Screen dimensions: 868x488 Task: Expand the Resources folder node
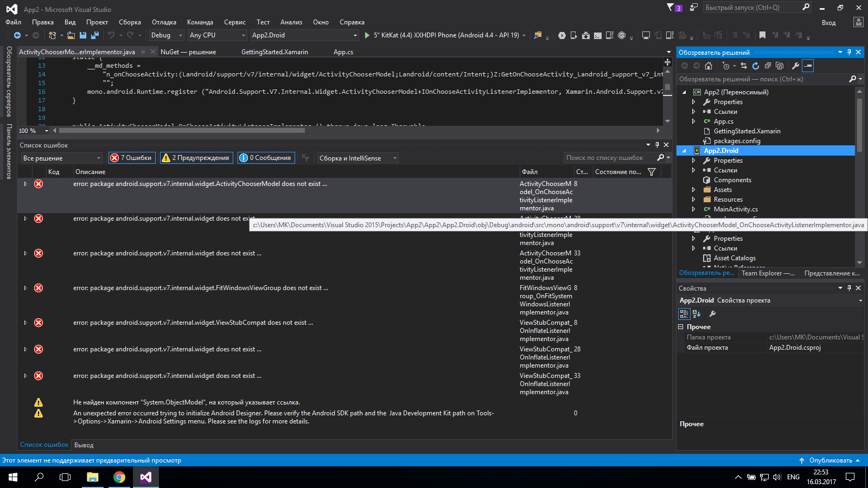click(x=693, y=200)
